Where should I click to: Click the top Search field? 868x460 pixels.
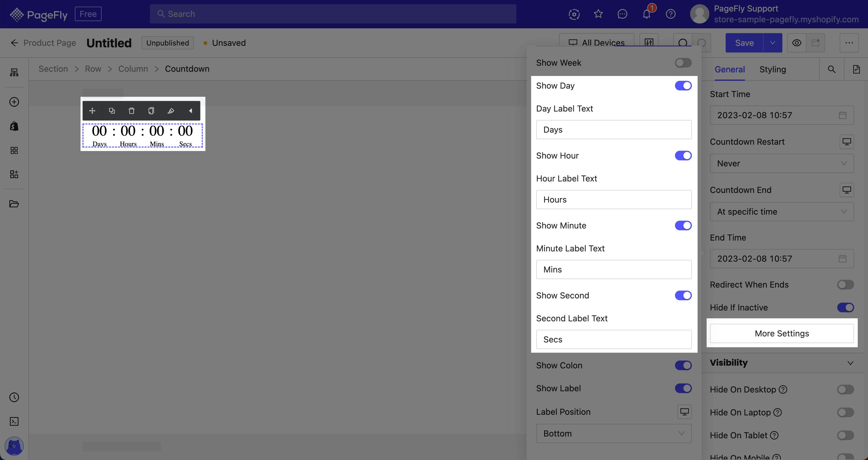pos(333,14)
